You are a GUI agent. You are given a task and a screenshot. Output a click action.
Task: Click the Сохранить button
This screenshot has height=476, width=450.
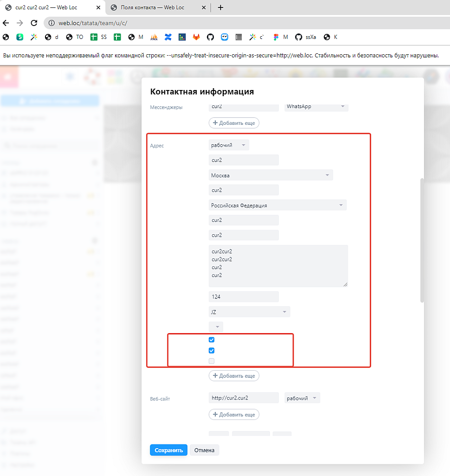(x=168, y=450)
